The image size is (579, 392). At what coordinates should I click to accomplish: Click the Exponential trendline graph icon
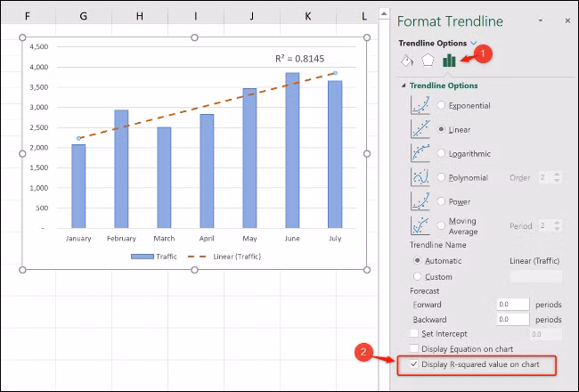pyautogui.click(x=420, y=105)
